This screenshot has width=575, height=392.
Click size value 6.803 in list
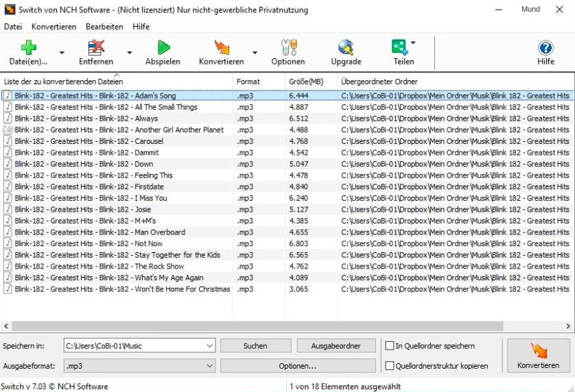[298, 243]
